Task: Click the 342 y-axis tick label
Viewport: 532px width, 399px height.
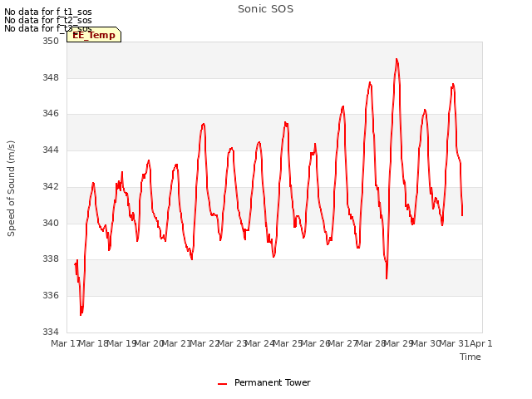Action: pyautogui.click(x=51, y=186)
